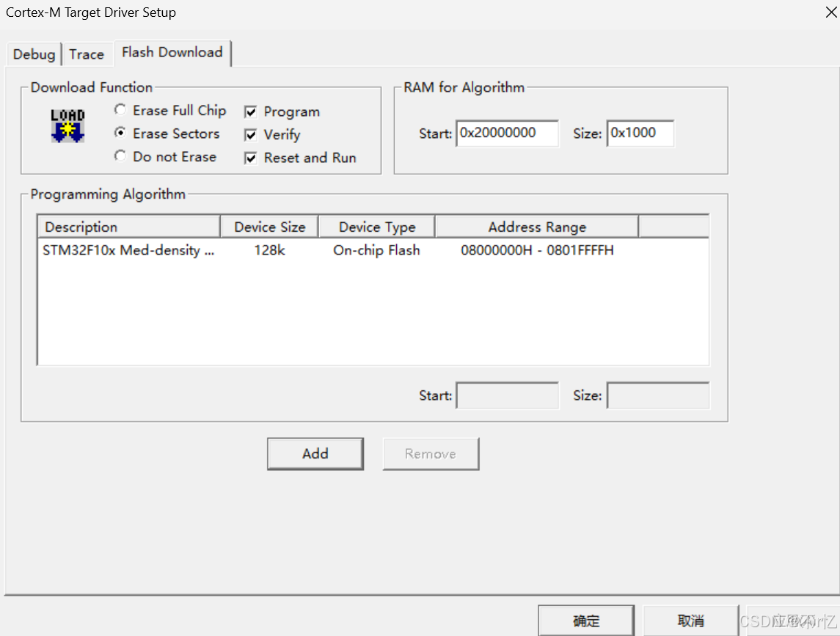Click the RAM for Algorithm Size field

coord(640,133)
